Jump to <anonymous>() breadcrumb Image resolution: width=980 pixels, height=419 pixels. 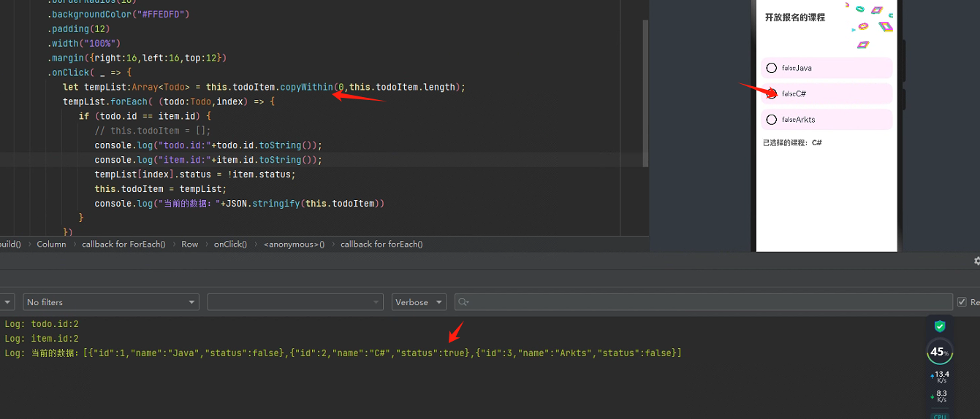[295, 245]
